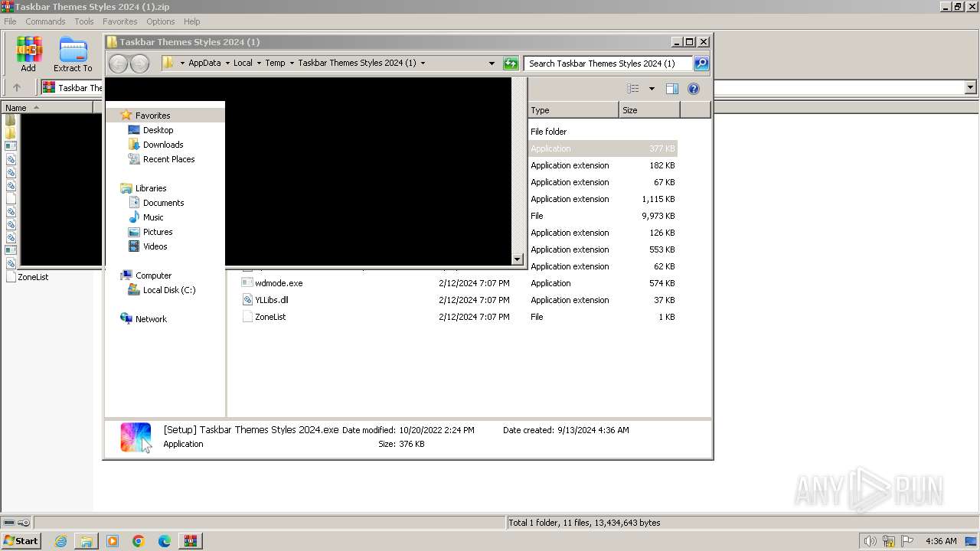Click the WinRAR Add archive icon

coord(28,54)
